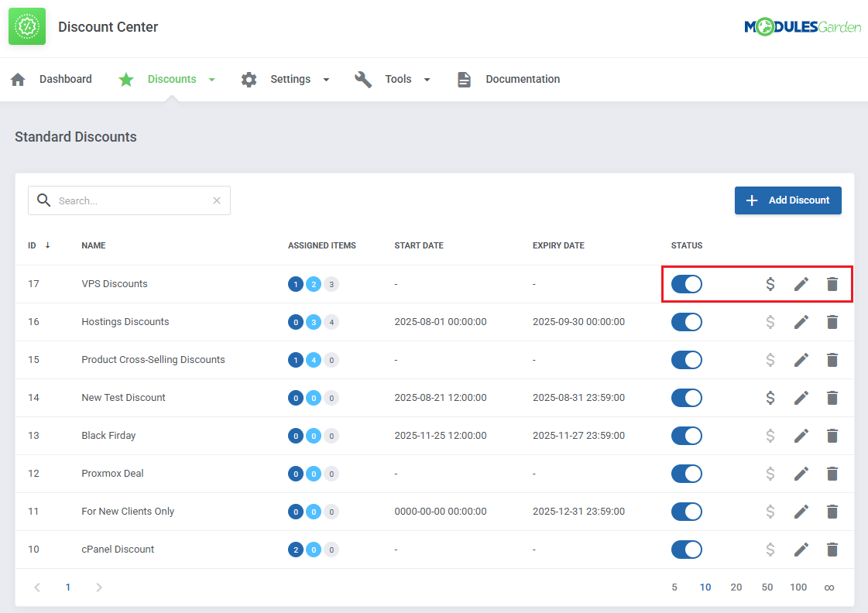Delete For New Clients Only discount

[x=832, y=512]
